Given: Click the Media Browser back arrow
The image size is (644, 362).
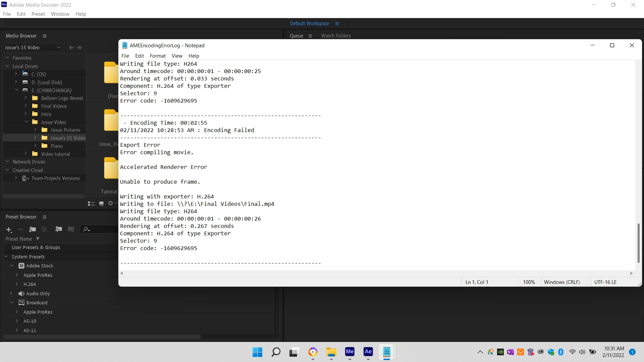Looking at the screenshot, I should click(x=71, y=48).
